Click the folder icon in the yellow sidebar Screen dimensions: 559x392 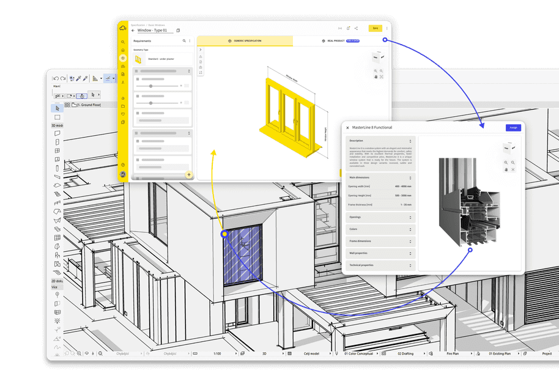click(123, 106)
